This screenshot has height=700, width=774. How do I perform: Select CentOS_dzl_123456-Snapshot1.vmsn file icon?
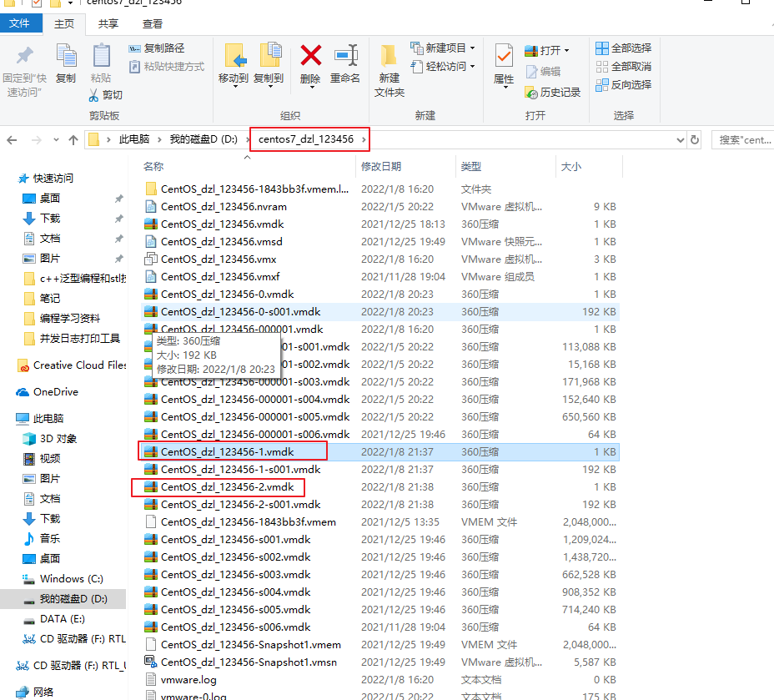pos(151,662)
